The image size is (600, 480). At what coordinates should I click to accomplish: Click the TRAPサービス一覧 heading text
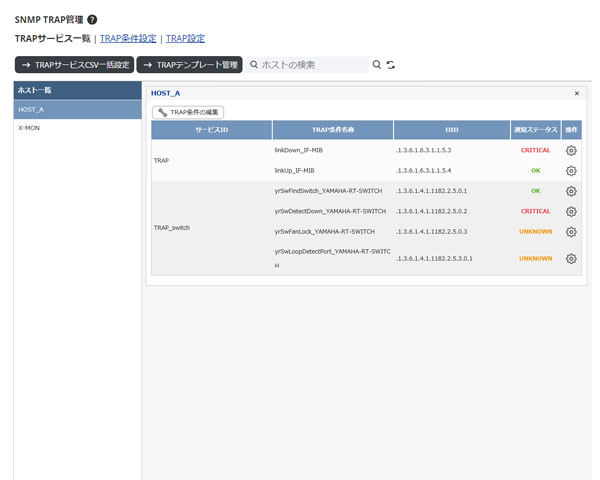point(52,39)
